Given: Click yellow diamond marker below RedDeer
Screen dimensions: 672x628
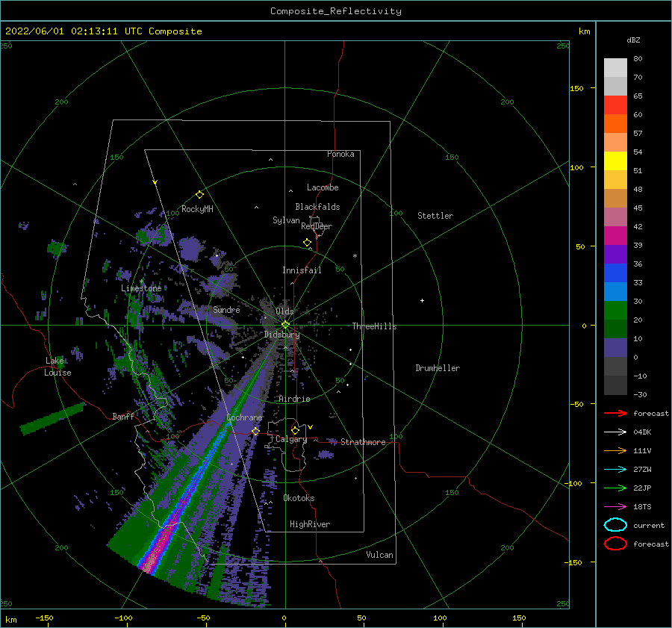Looking at the screenshot, I should click(x=307, y=242).
